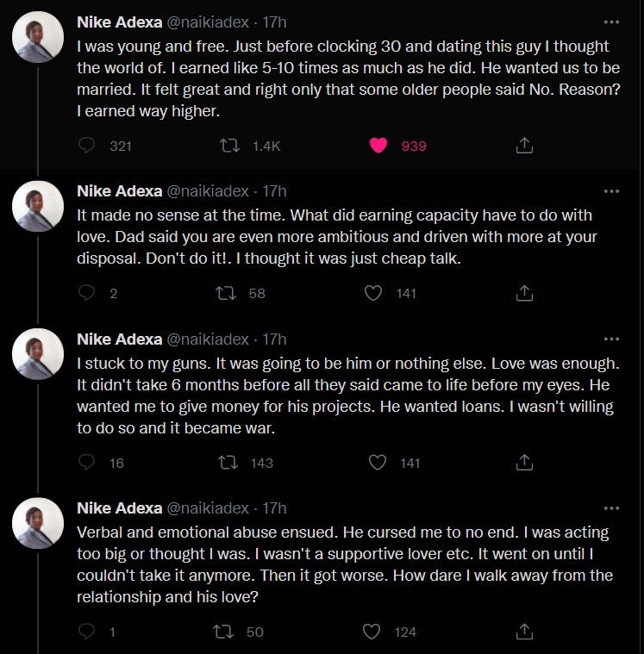The image size is (644, 654).
Task: Click the profile avatar on the first tweet
Action: [38, 37]
